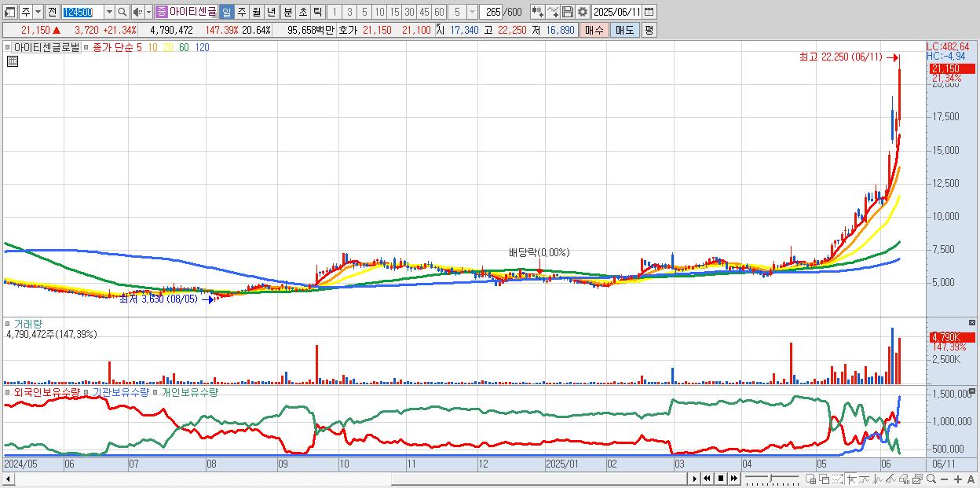Click the grid data table icon under chart title
This screenshot has width=980, height=488.
coord(13,61)
